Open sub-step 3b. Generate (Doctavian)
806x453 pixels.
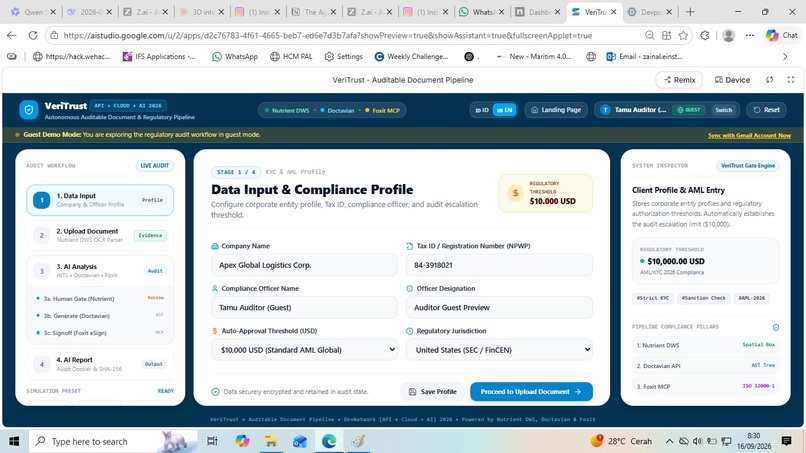(100, 316)
